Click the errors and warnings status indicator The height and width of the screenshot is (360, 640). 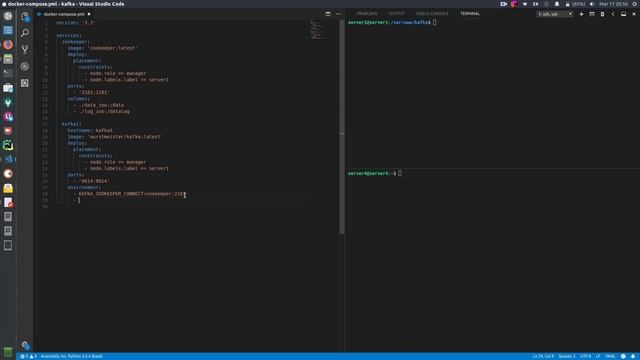coord(29,356)
